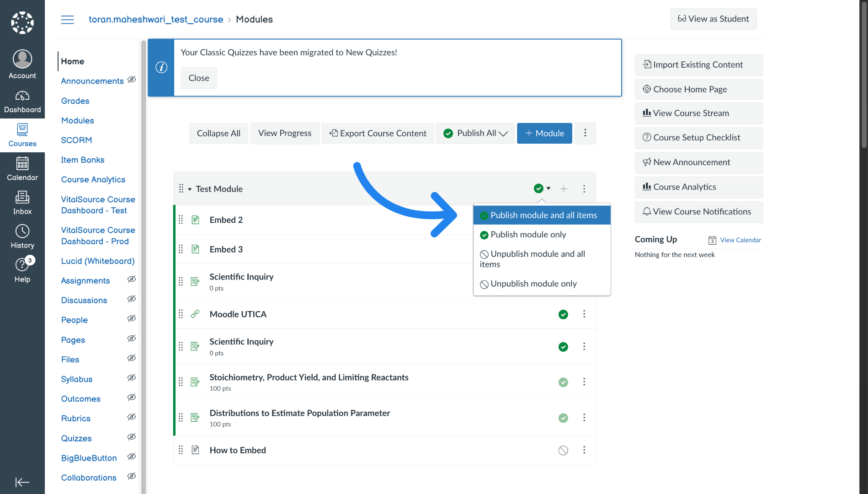Screen dimensions: 868x494
Task: Toggle publish status of Stoichiometry item
Action: 563,382
